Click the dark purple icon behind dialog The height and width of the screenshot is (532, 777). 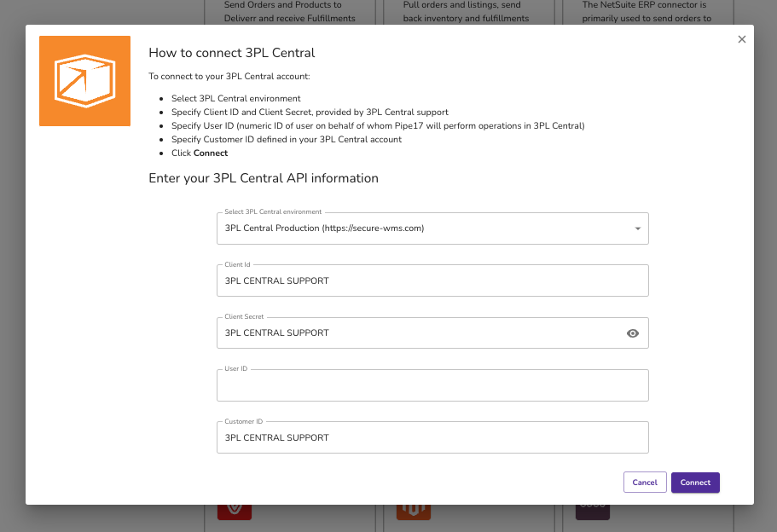point(593,512)
